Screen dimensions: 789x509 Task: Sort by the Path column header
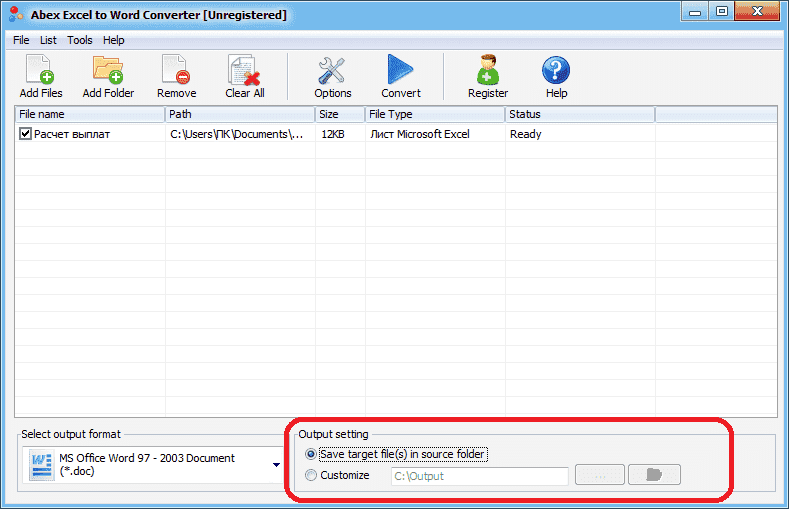click(240, 114)
